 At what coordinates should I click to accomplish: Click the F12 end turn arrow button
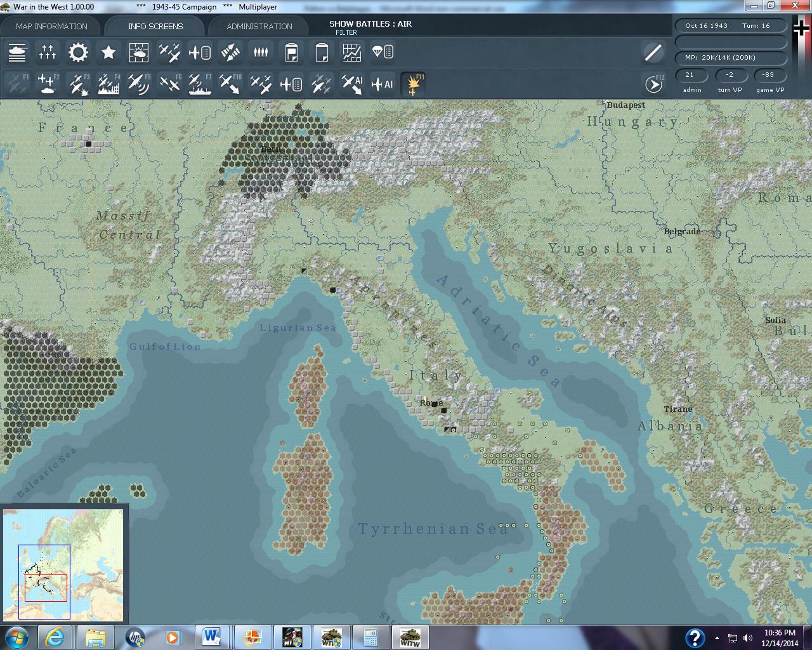click(653, 84)
